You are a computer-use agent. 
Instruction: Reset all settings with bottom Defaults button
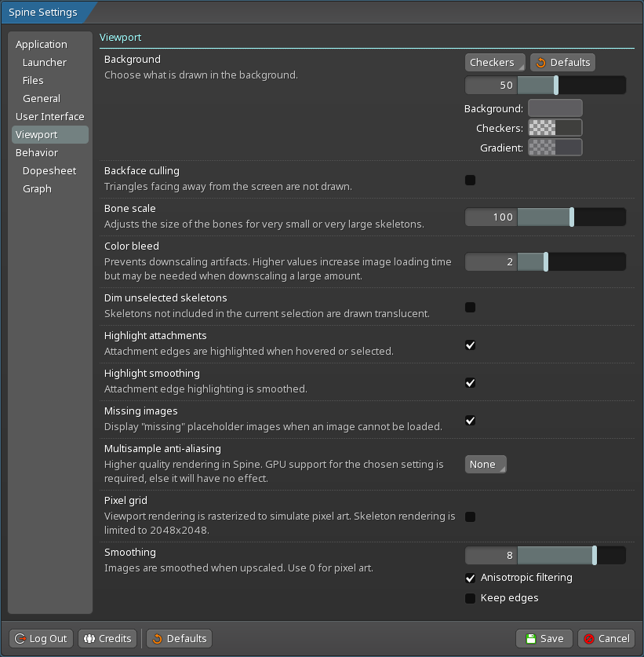pyautogui.click(x=180, y=638)
